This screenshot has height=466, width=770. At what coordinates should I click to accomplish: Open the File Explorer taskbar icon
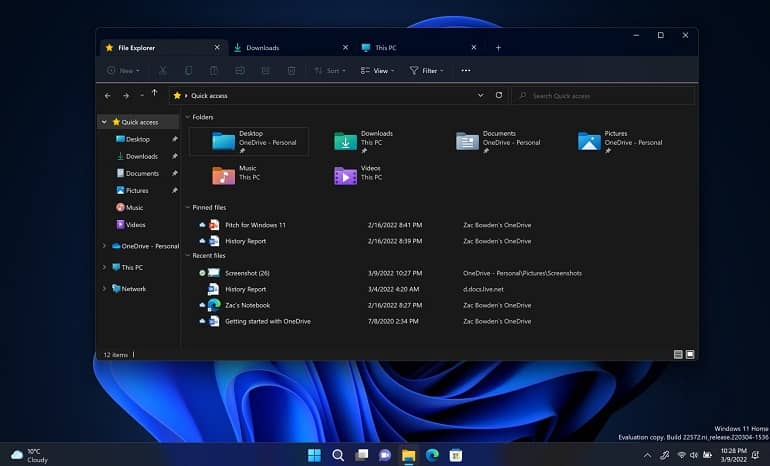tap(409, 455)
